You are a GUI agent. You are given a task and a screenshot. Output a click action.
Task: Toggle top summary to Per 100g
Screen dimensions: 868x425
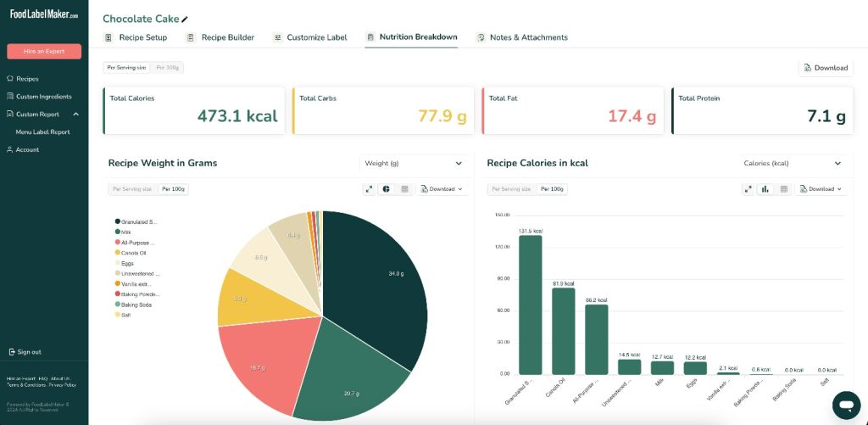pyautogui.click(x=168, y=67)
